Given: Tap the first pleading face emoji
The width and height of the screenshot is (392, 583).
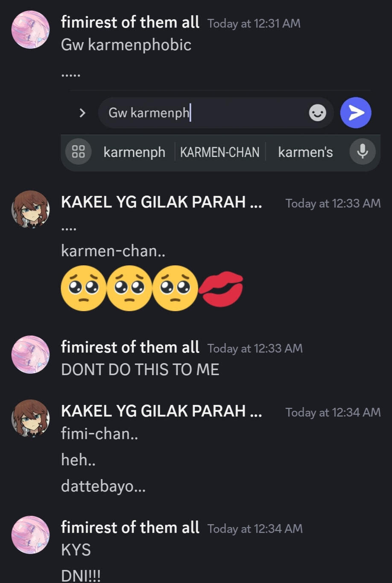Looking at the screenshot, I should tap(83, 288).
